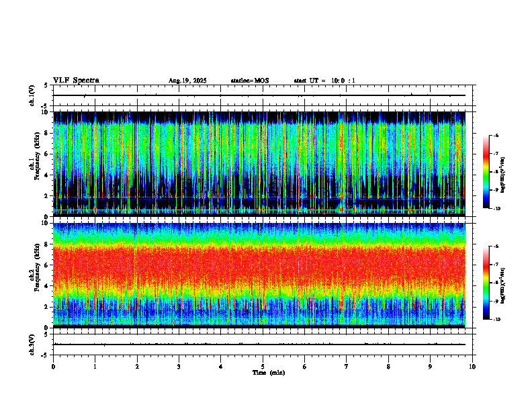Click the "station=MOS" header label
532x411 pixels.
click(250, 81)
